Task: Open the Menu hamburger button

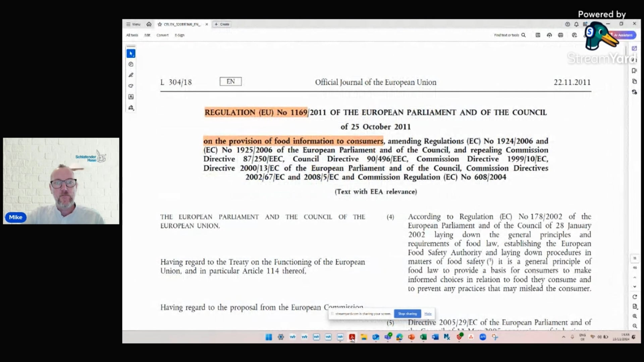Action: 133,24
